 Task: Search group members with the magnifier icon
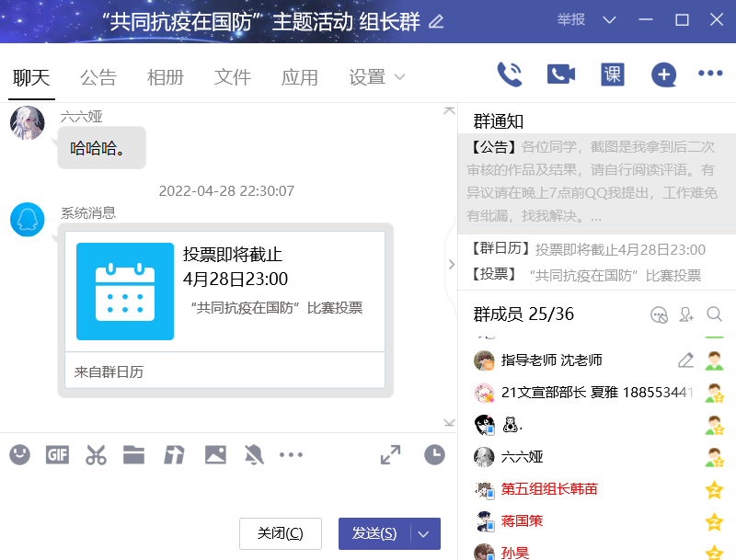(x=714, y=314)
